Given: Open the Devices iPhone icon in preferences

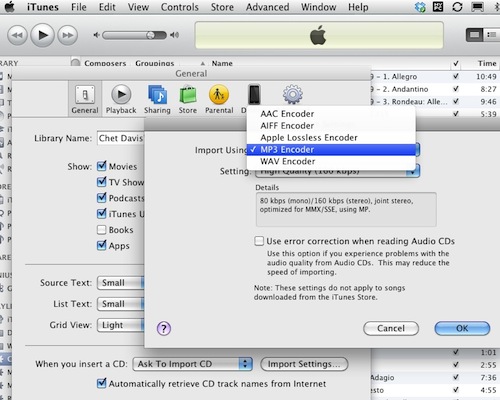Looking at the screenshot, I should [x=254, y=95].
